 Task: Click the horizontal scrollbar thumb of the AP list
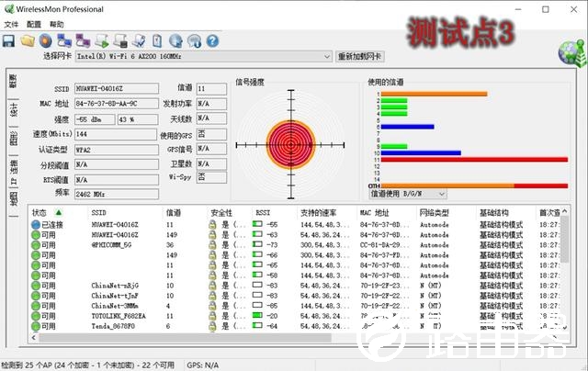coord(186,338)
